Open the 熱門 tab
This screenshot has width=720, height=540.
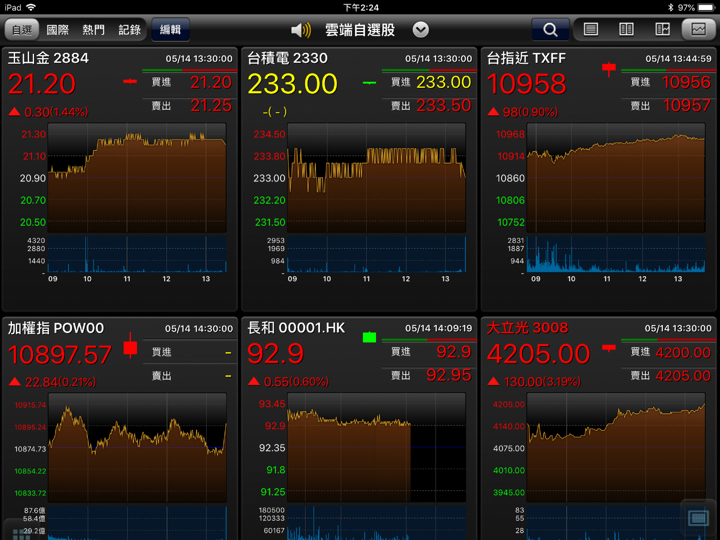(94, 30)
